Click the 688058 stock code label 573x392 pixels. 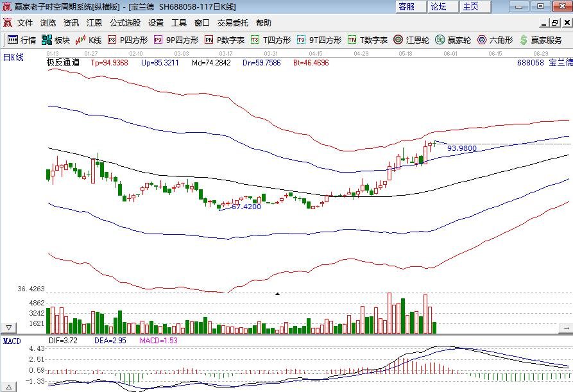pos(531,63)
